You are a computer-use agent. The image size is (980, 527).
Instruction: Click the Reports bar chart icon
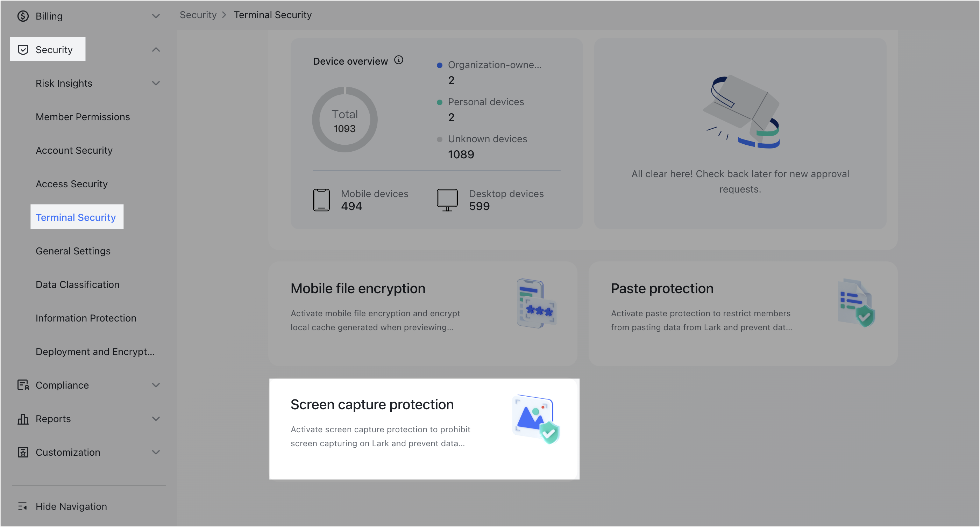[x=23, y=418]
